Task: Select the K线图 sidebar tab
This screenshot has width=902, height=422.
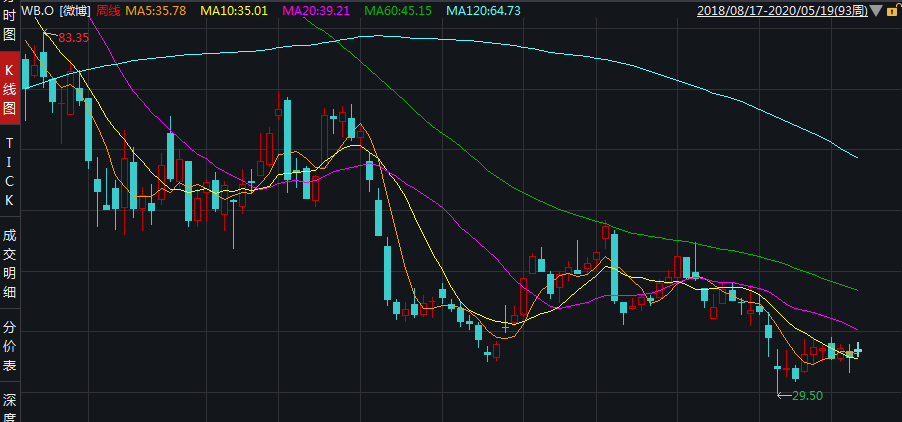Action: pyautogui.click(x=10, y=88)
